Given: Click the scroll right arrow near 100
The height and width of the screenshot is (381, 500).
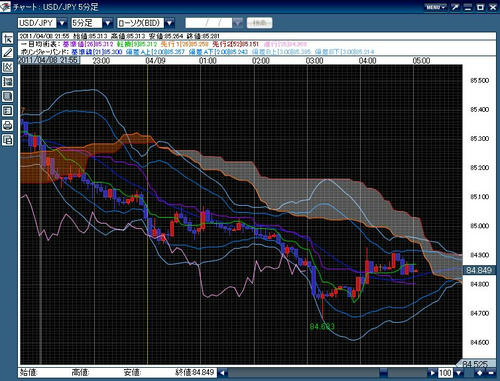Looking at the screenshot, I should pyautogui.click(x=432, y=373).
